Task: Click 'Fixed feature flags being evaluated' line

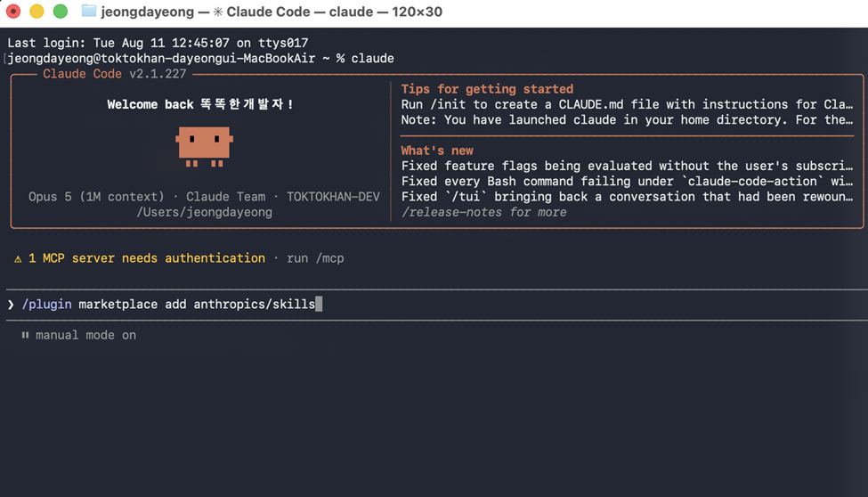Action: (628, 167)
